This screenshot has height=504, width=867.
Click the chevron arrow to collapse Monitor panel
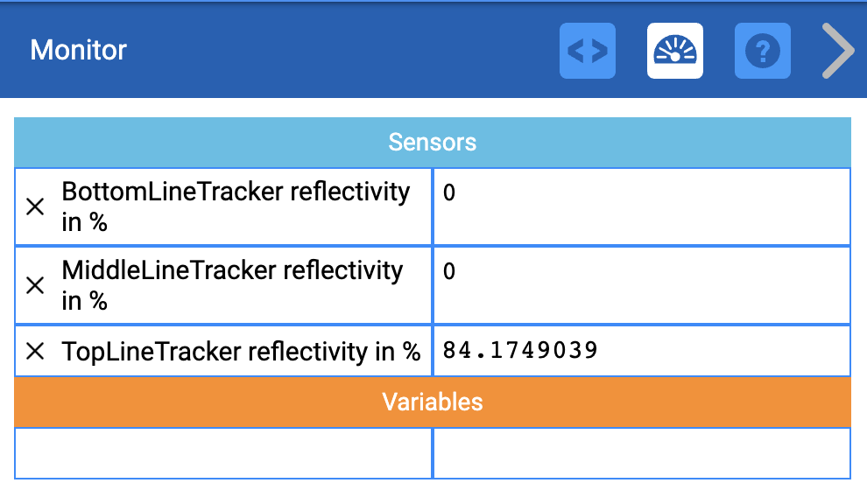[x=836, y=50]
